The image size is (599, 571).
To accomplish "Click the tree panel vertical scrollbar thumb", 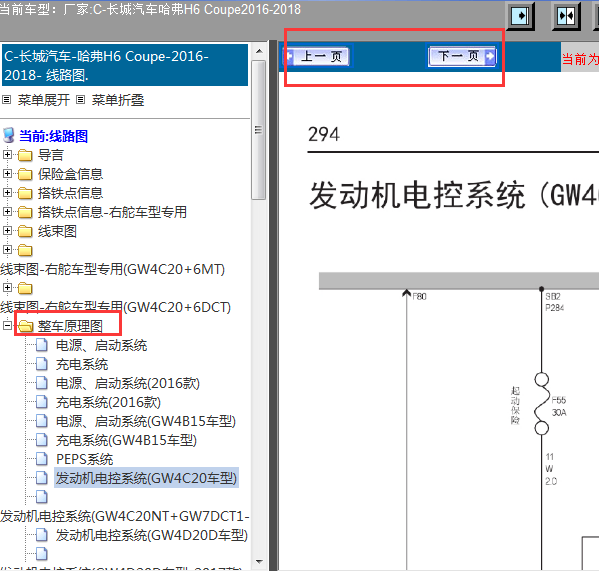I will pos(259,130).
